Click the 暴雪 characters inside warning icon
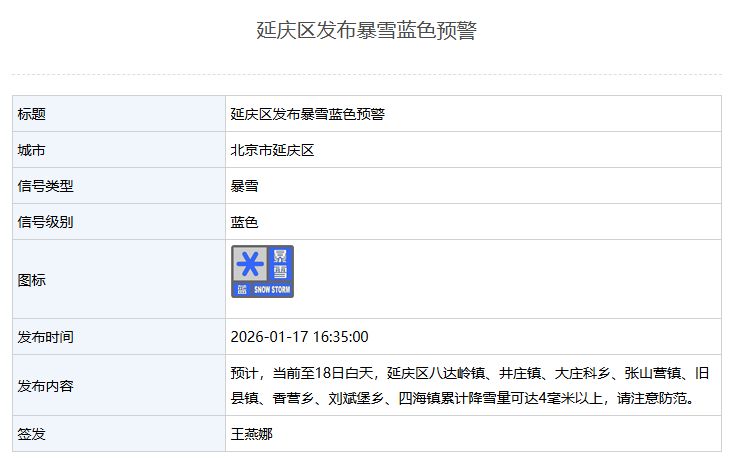 point(280,264)
